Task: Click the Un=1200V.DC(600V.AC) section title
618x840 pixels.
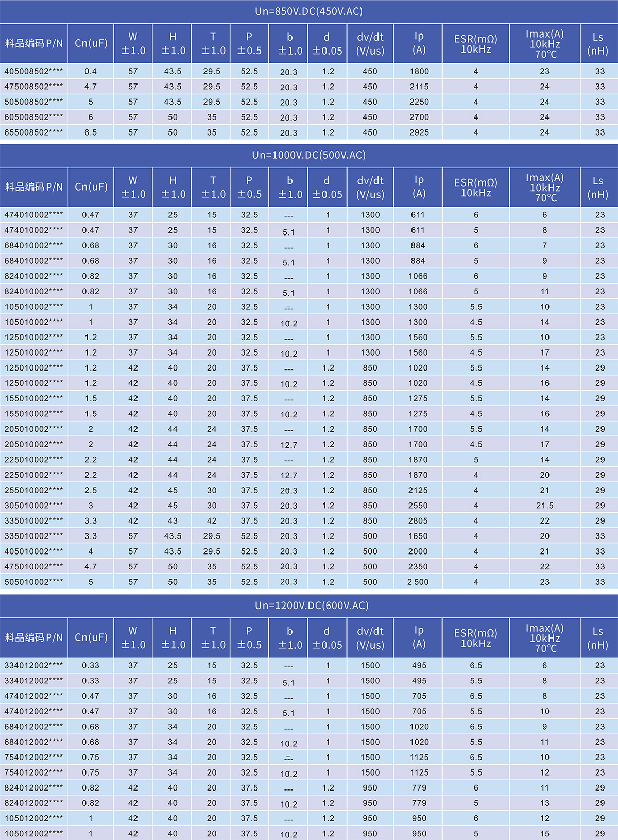Action: coord(312,605)
